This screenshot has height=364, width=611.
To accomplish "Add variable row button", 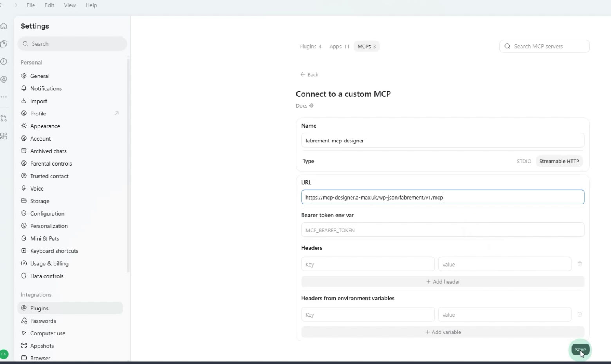I will (443, 332).
